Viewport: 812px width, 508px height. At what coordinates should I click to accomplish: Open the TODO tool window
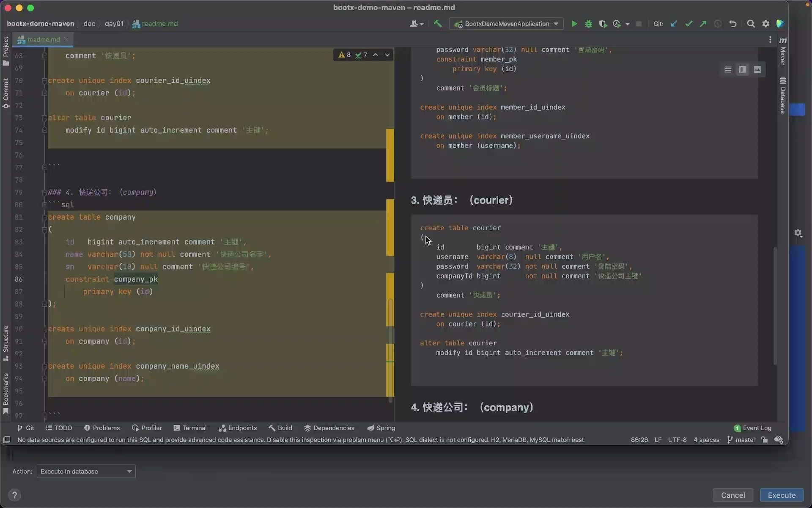tap(59, 428)
